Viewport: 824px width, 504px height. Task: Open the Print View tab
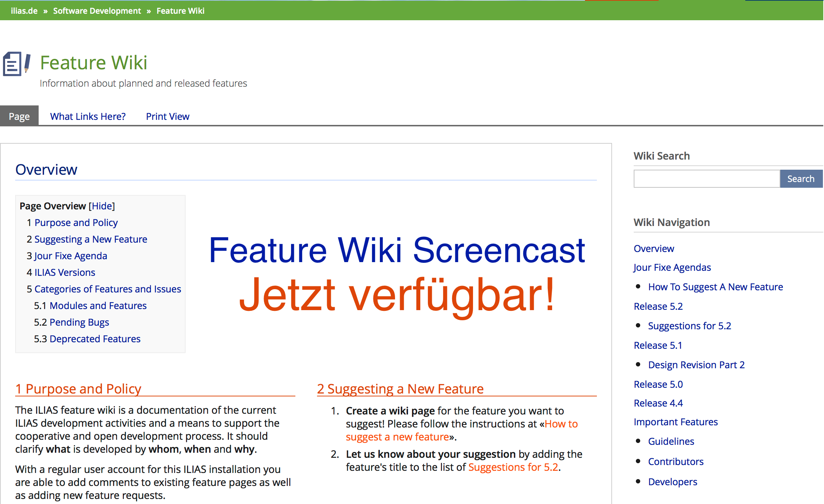168,116
